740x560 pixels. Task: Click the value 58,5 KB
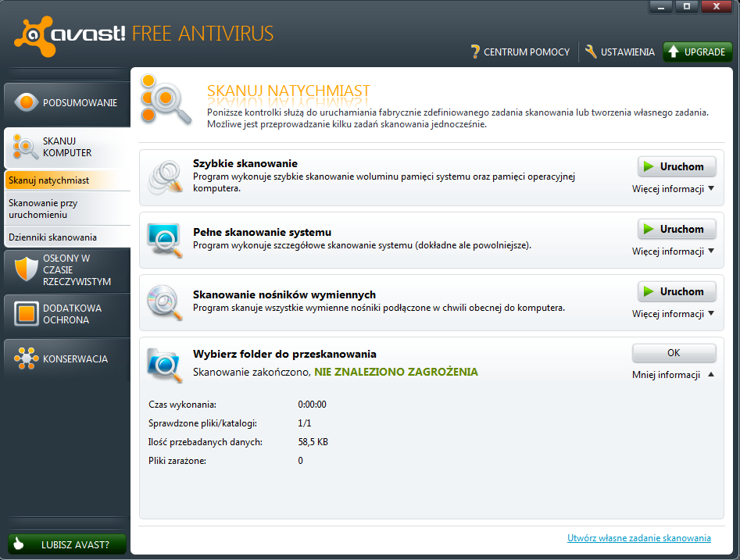[x=313, y=442]
